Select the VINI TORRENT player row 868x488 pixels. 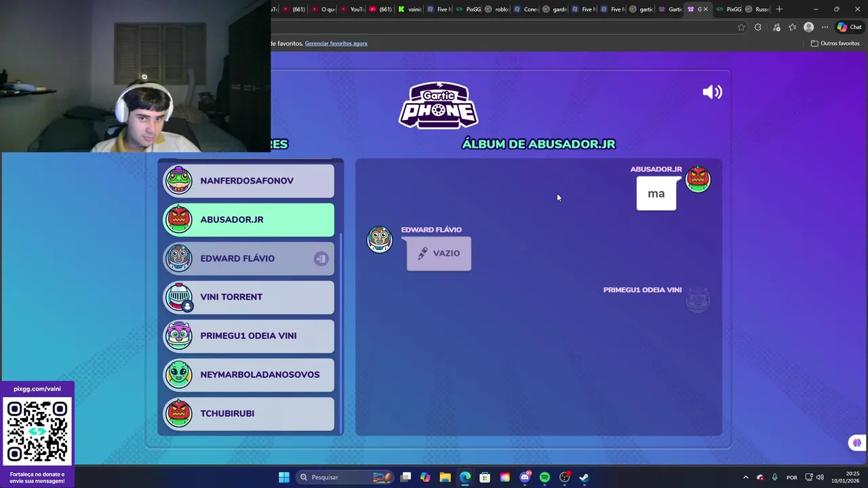pos(249,297)
